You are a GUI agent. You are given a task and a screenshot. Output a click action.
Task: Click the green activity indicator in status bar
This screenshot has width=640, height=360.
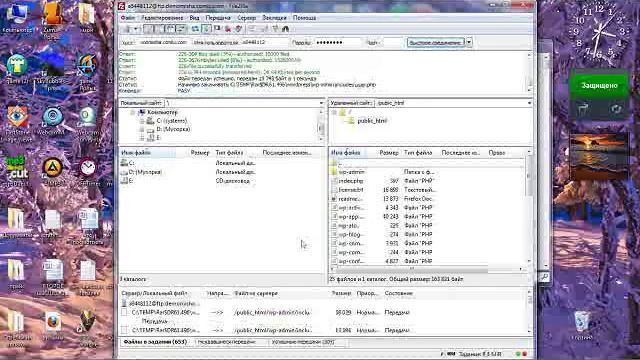[518, 354]
